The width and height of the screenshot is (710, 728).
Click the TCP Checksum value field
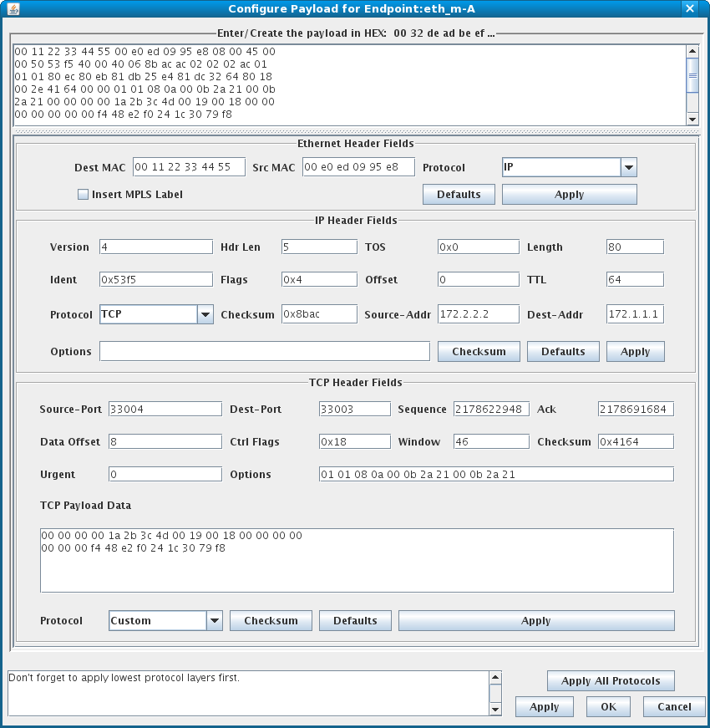[x=636, y=441]
